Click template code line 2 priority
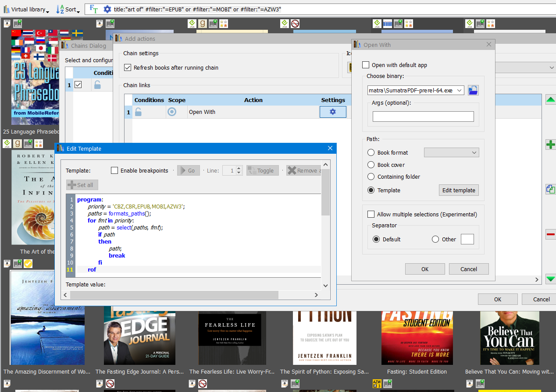 click(136, 207)
